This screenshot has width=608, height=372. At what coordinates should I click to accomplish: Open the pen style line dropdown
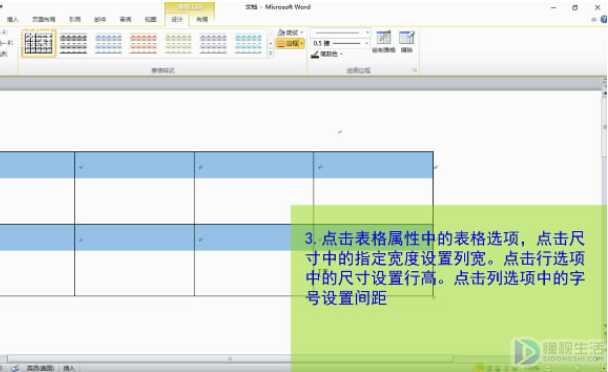click(x=341, y=33)
